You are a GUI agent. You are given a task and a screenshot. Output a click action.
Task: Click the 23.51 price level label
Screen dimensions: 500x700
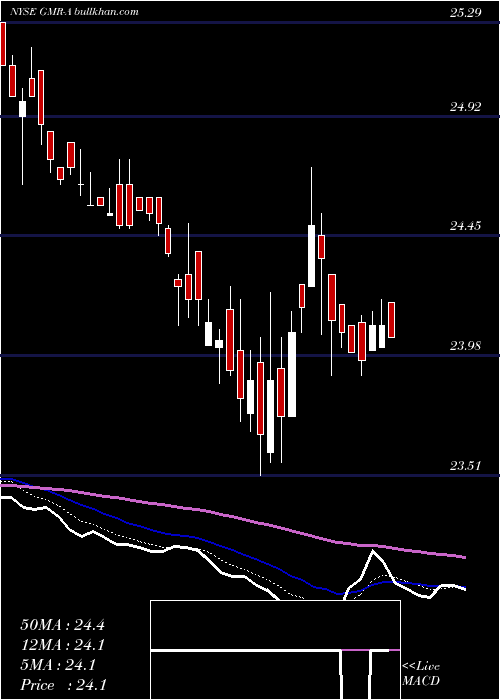466,466
